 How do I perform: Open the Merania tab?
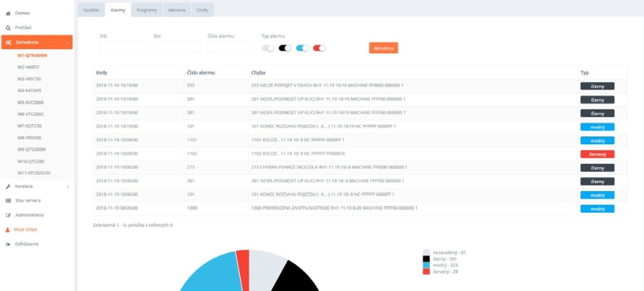click(177, 10)
